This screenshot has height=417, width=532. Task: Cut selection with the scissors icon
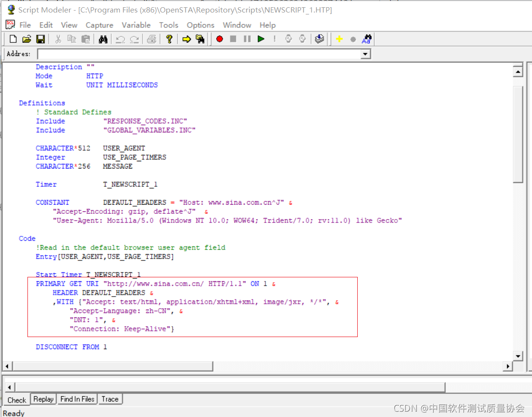click(58, 39)
